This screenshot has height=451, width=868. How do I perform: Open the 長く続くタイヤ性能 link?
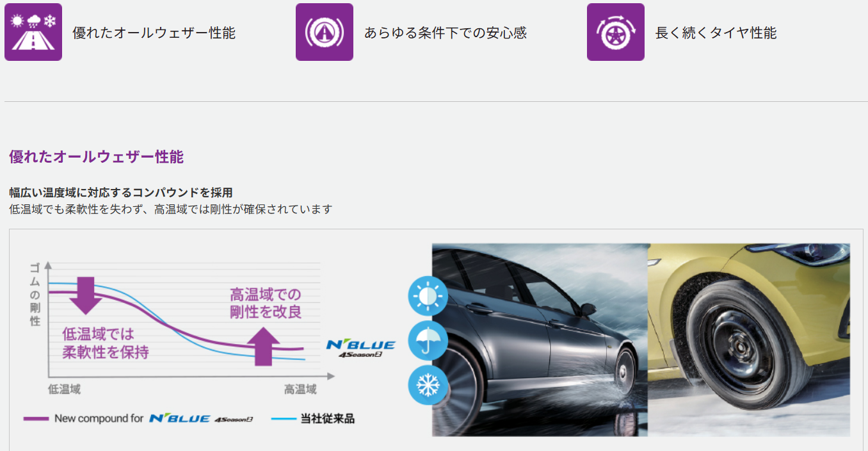pos(716,33)
